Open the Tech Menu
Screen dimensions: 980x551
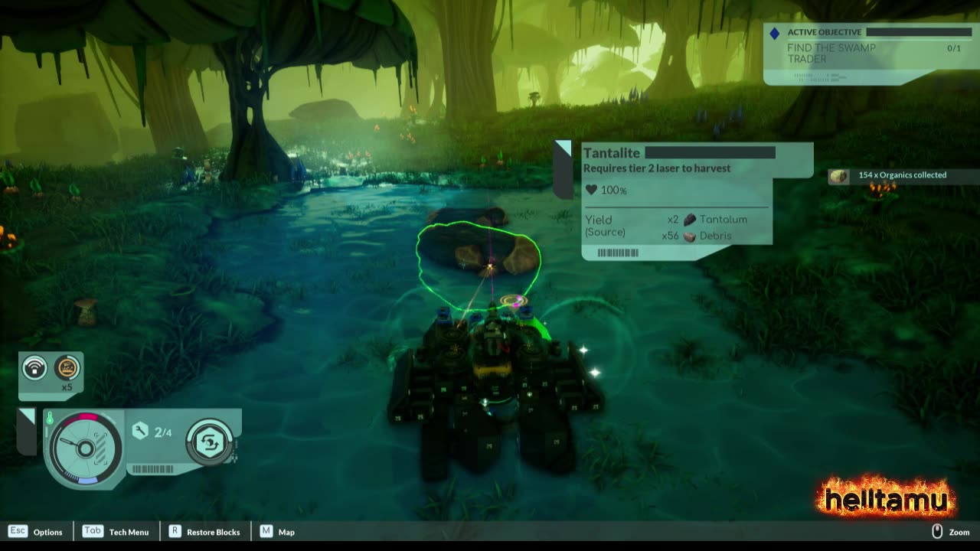129,532
